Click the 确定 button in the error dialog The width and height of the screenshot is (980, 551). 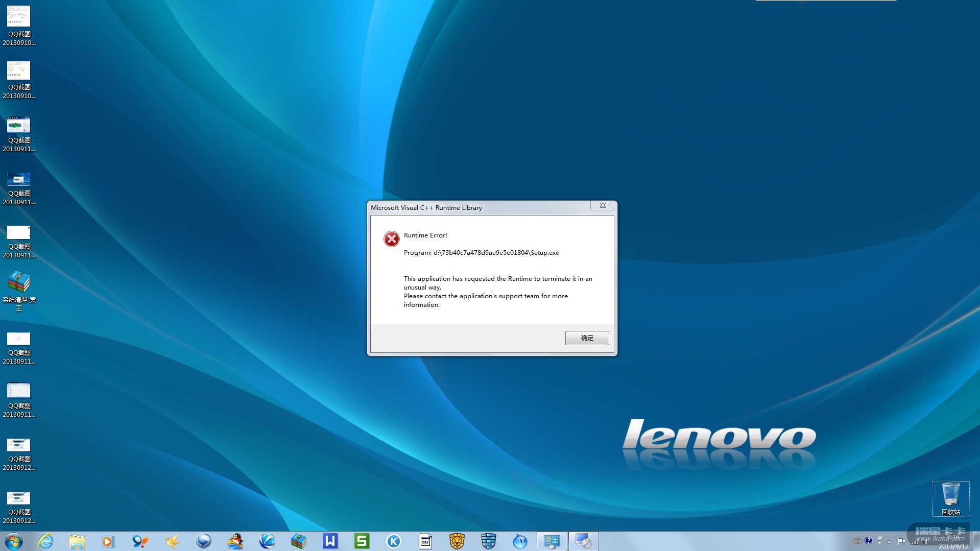(x=587, y=338)
